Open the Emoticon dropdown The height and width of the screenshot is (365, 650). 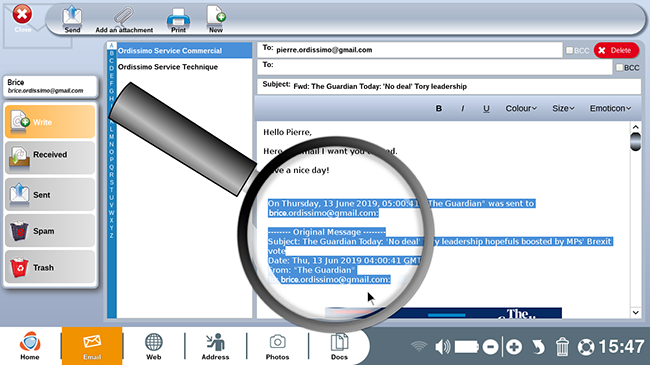pyautogui.click(x=610, y=109)
